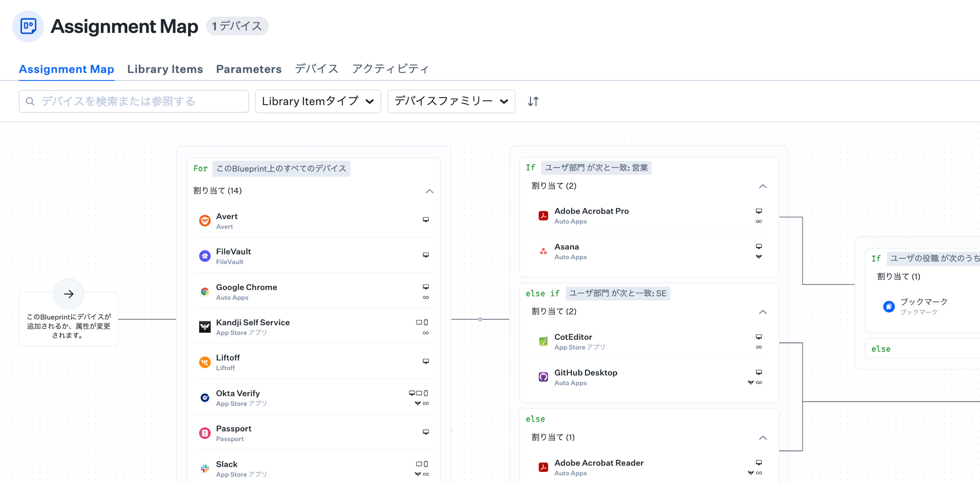This screenshot has width=980, height=483.
Task: Click the CotEditor App Store icon
Action: pyautogui.click(x=543, y=341)
